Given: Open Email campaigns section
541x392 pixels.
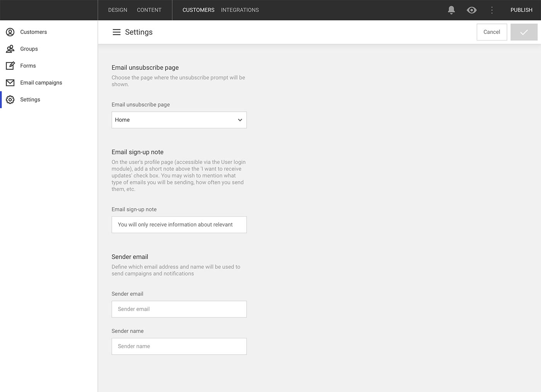Looking at the screenshot, I should click(x=49, y=83).
